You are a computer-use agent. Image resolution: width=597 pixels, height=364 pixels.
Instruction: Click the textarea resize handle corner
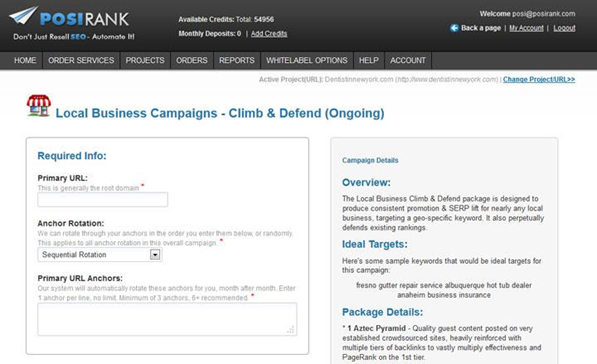coord(291,330)
